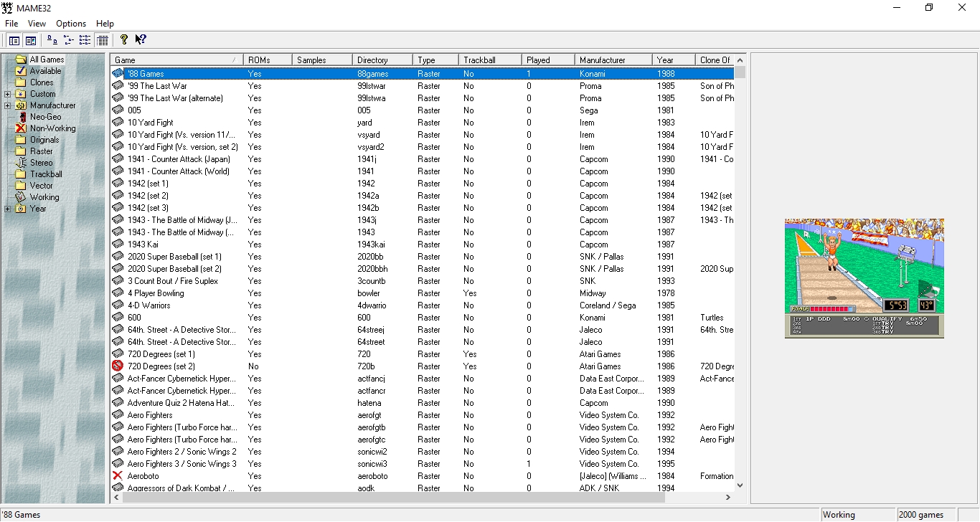Switch to small icons view

(69, 40)
